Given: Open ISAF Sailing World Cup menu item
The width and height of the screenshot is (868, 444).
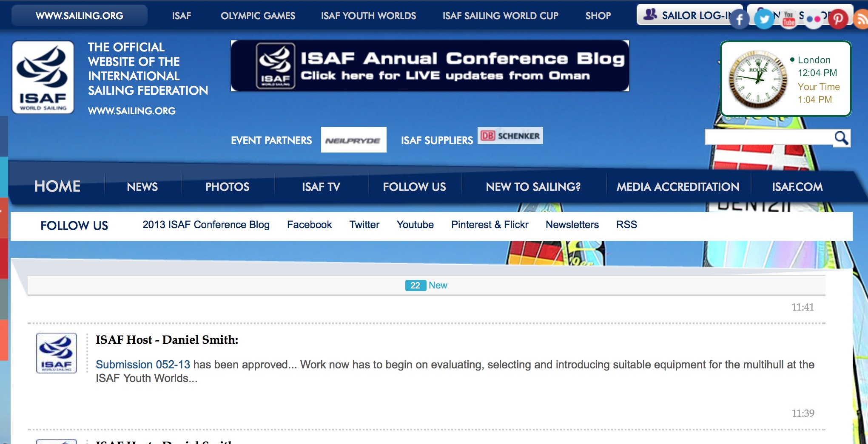Looking at the screenshot, I should tap(500, 16).
